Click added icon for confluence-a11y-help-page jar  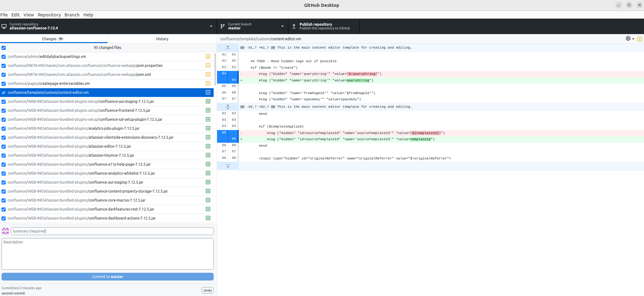208,164
